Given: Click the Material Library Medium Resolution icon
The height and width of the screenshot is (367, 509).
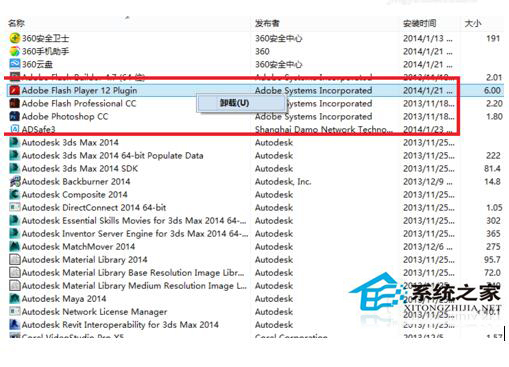Looking at the screenshot, I should tap(15, 285).
